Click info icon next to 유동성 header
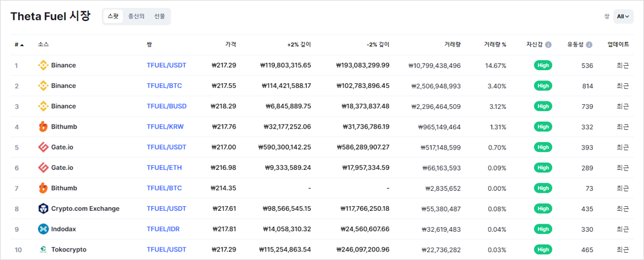The image size is (644, 260). 590,45
